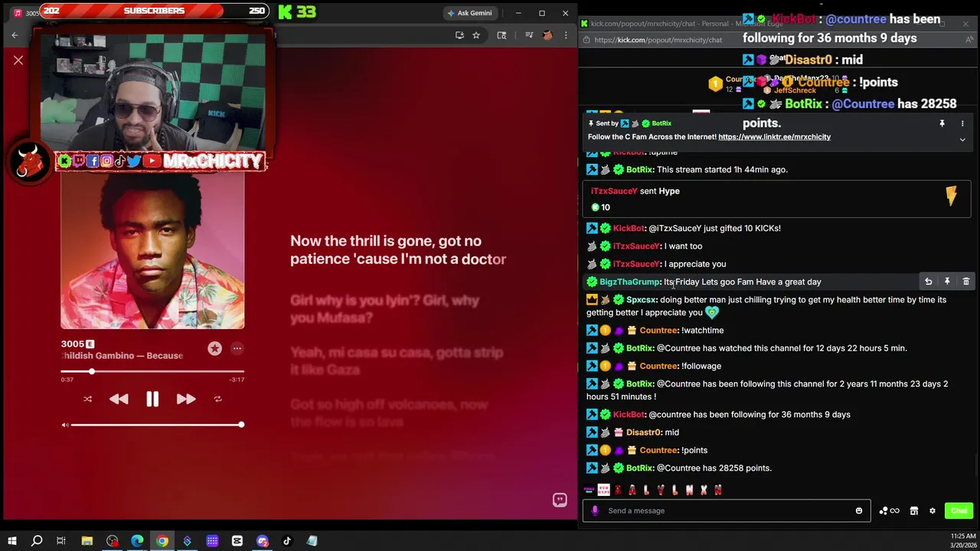This screenshot has height=551, width=980.
Task: Select the 'EUR HYPE' emote from the emote bar
Action: [x=603, y=490]
